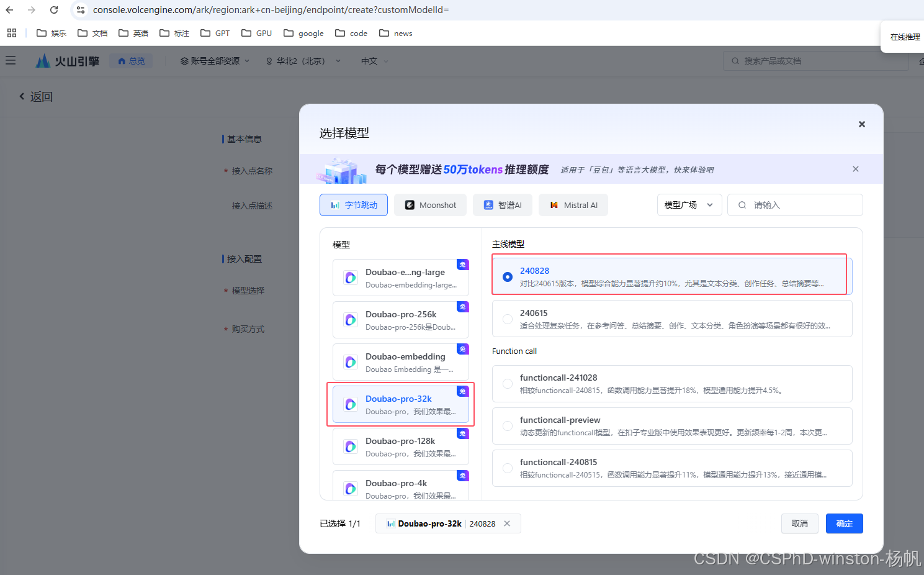Screen dimensions: 924x575
Task: Switch to the Mistral AI provider tab
Action: 573,205
